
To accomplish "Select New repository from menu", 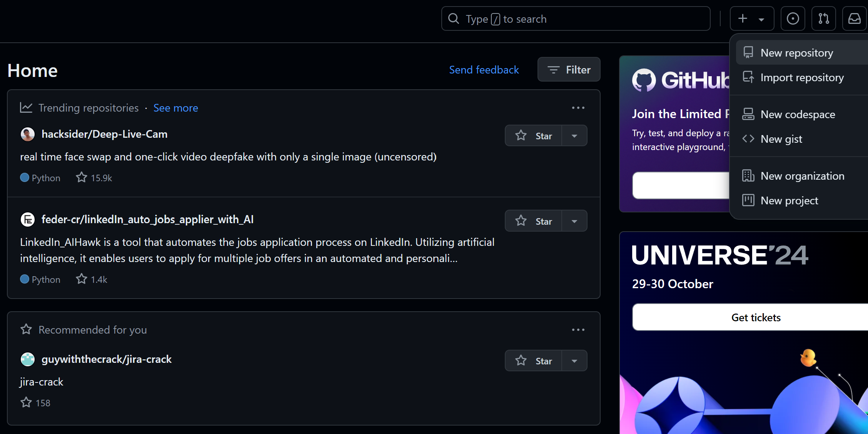I will click(802, 52).
